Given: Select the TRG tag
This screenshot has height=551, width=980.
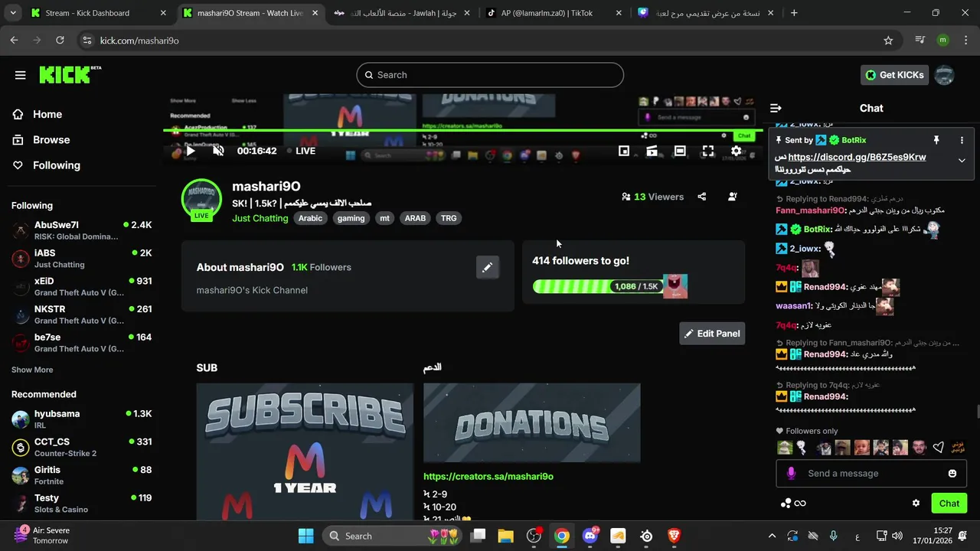Looking at the screenshot, I should [449, 218].
